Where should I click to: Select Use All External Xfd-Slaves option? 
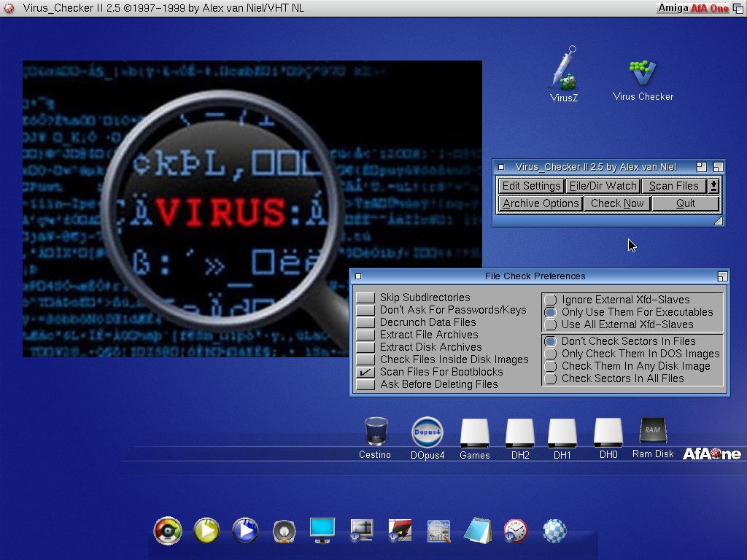coord(551,324)
